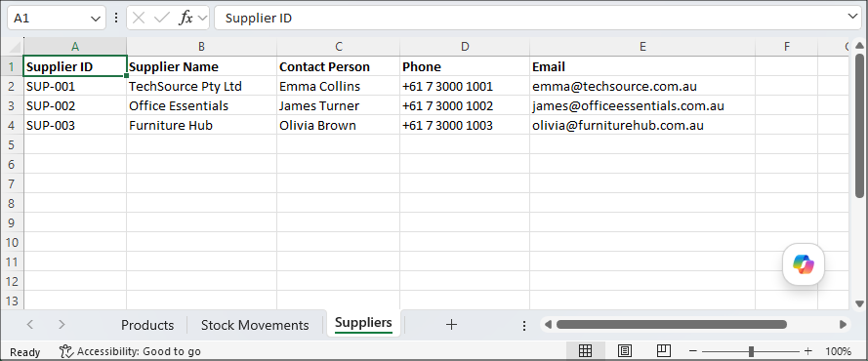Viewport: 868px width, 361px height.
Task: Select cell TechSource Pty Ltd
Action: point(201,86)
